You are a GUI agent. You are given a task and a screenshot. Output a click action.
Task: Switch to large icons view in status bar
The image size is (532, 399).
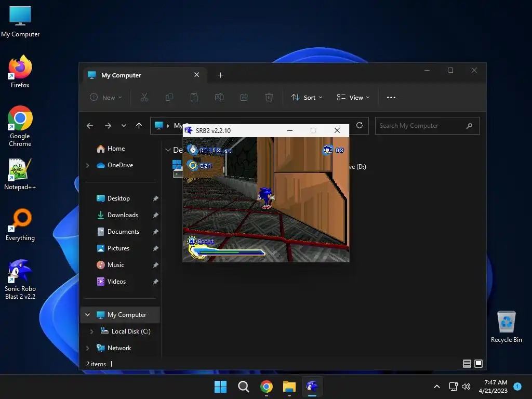coord(478,364)
